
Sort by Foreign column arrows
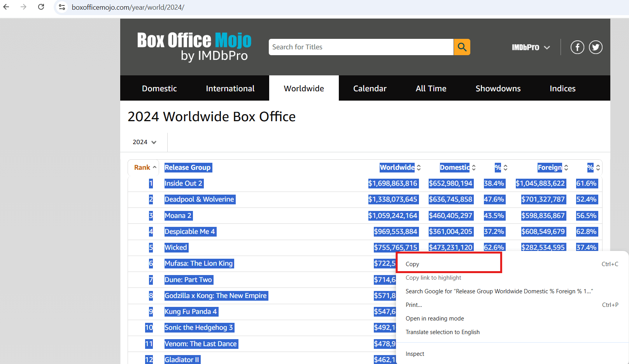tap(566, 167)
